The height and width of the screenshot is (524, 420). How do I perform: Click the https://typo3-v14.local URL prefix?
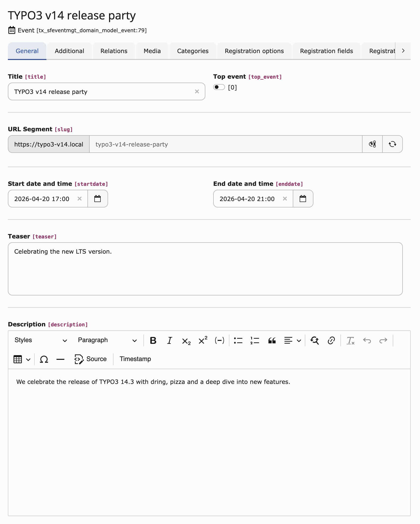click(x=49, y=144)
